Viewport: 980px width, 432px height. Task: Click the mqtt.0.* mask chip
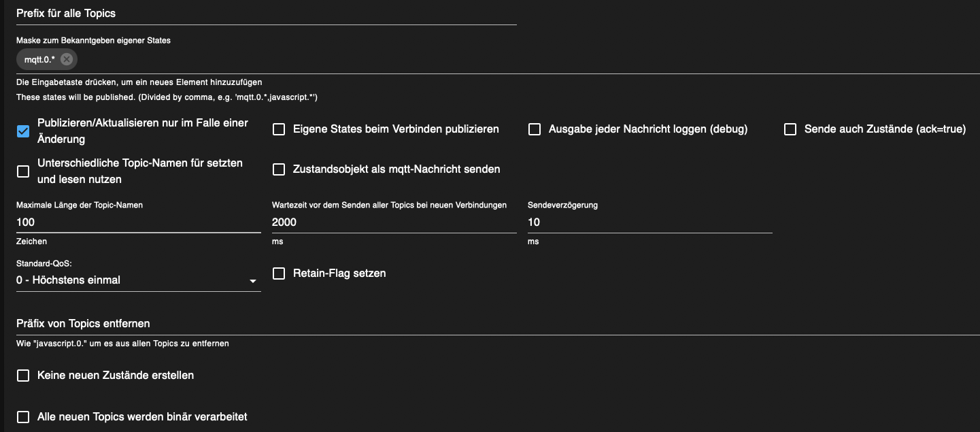pos(39,60)
